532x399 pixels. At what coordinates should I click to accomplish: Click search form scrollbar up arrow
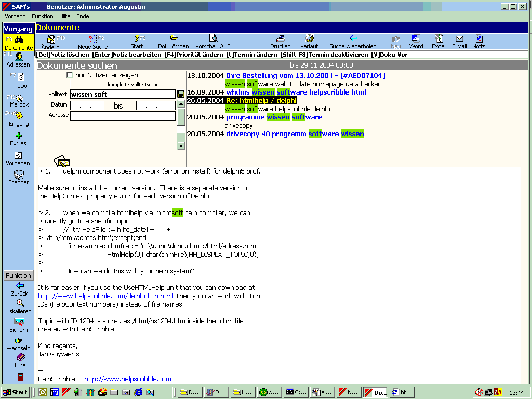pyautogui.click(x=181, y=104)
